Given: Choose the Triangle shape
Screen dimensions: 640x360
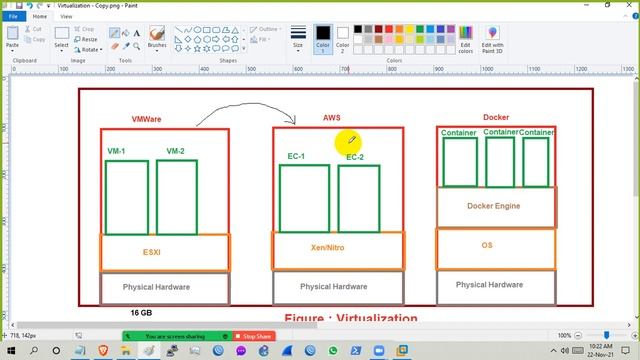Looking at the screenshot, I should [x=235, y=30].
